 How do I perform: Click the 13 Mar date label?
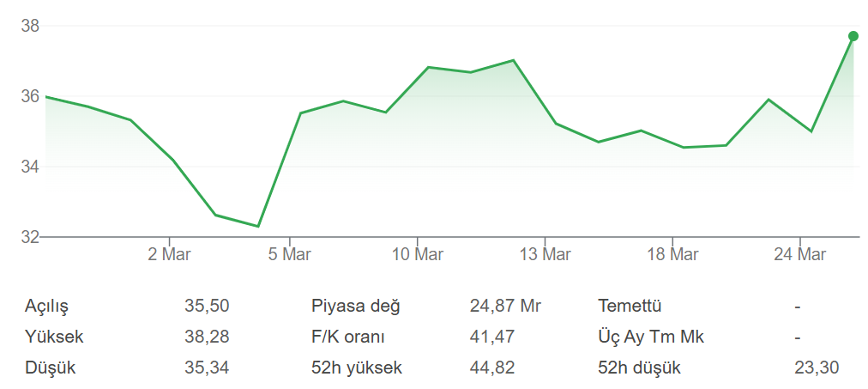pos(545,254)
